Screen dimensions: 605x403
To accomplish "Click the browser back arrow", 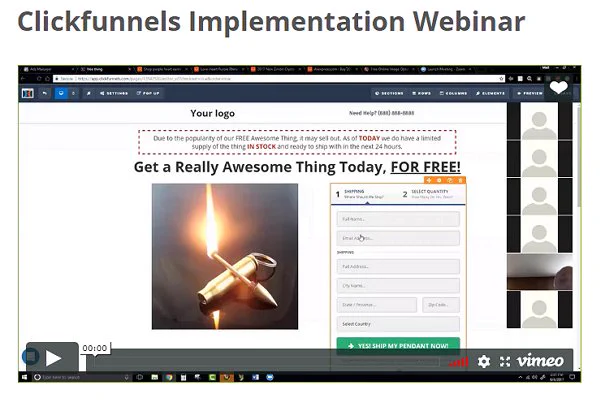I will point(23,78).
